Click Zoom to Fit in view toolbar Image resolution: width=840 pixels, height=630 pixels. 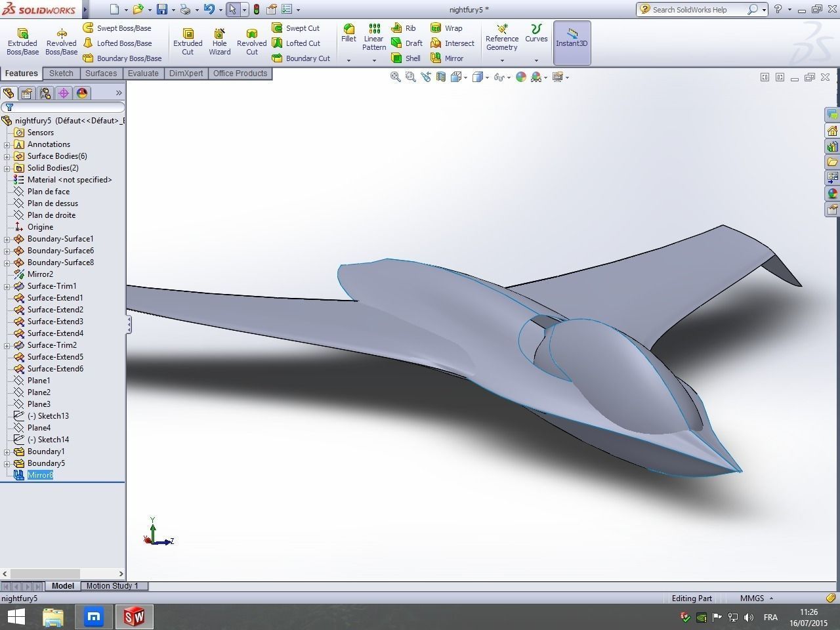click(x=396, y=77)
